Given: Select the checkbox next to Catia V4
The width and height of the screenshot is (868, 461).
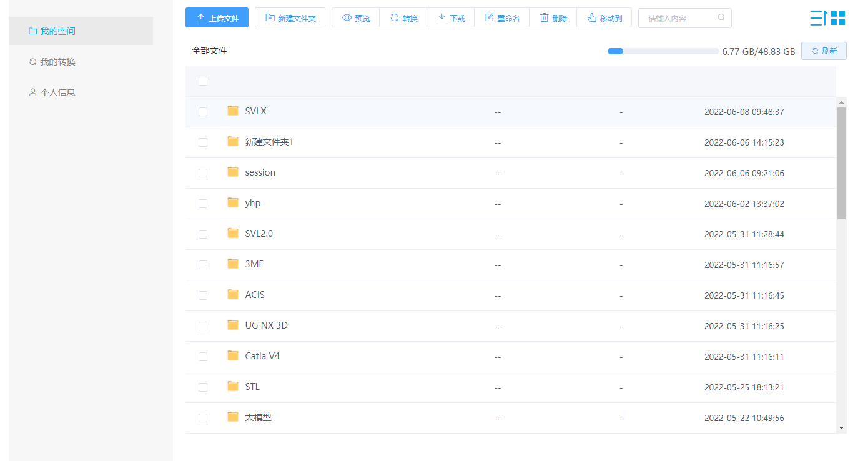Looking at the screenshot, I should click(203, 357).
